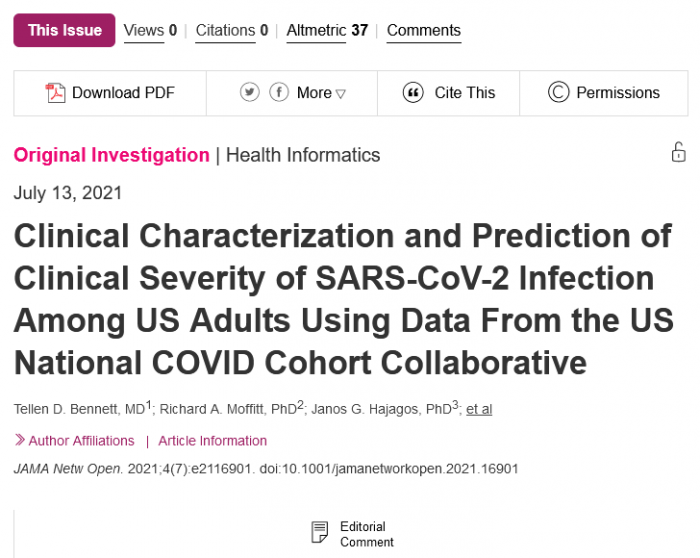700x558 pixels.
Task: Click the open access padlock icon
Action: (678, 153)
